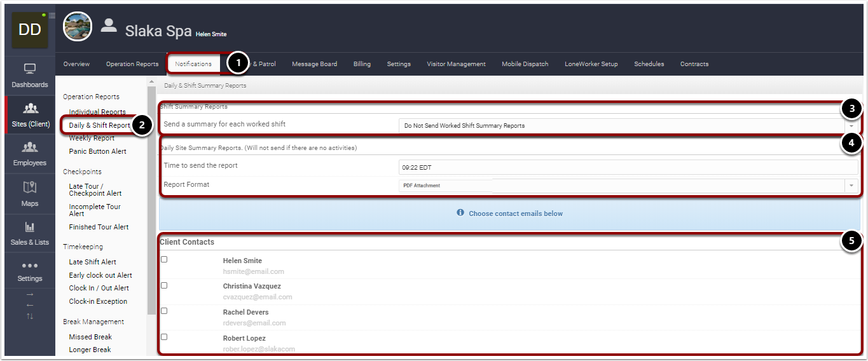Click the Client Contacts heading
868x361 pixels.
[x=187, y=242]
